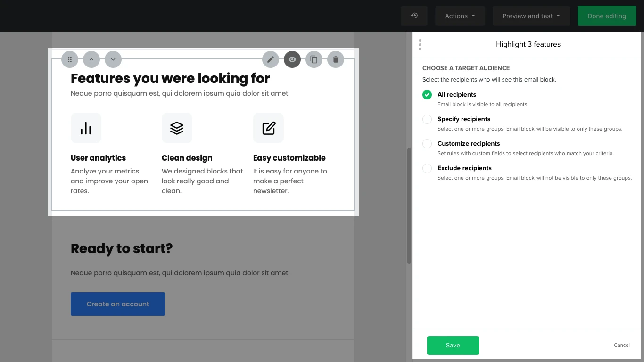
Task: Click the undo history icon in top bar
Action: (x=414, y=16)
